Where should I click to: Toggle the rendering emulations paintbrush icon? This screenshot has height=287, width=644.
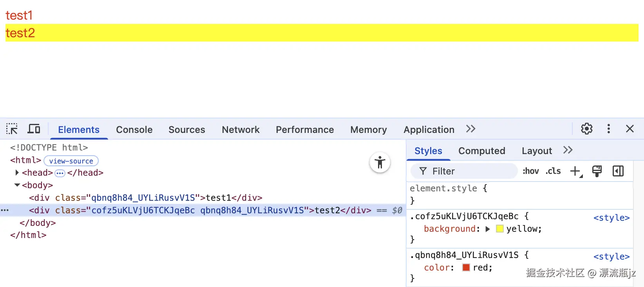(597, 171)
